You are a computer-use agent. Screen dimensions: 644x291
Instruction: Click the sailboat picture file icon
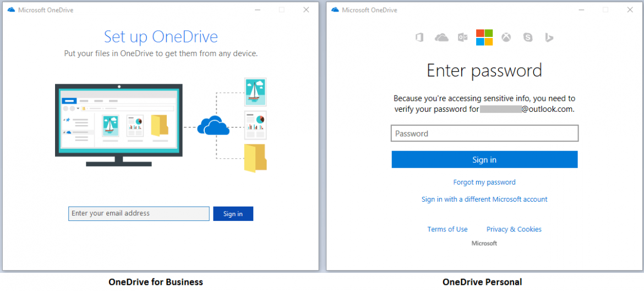(x=255, y=91)
